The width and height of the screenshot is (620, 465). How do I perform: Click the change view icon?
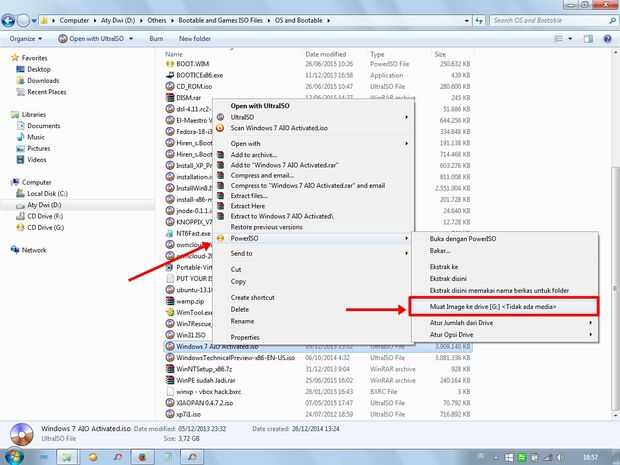pos(559,39)
